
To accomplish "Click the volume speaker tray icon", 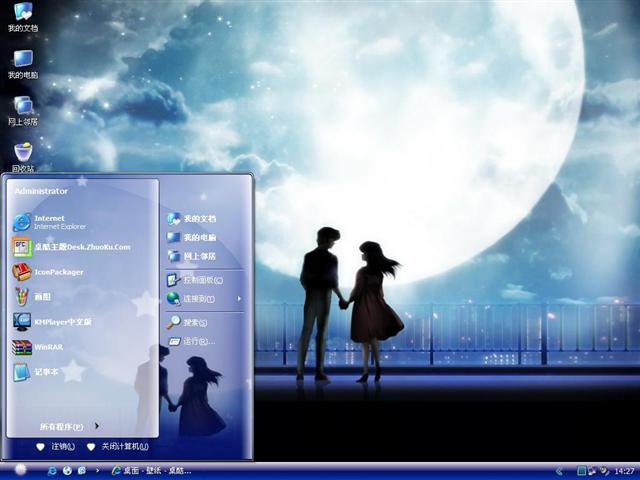I will click(604, 471).
